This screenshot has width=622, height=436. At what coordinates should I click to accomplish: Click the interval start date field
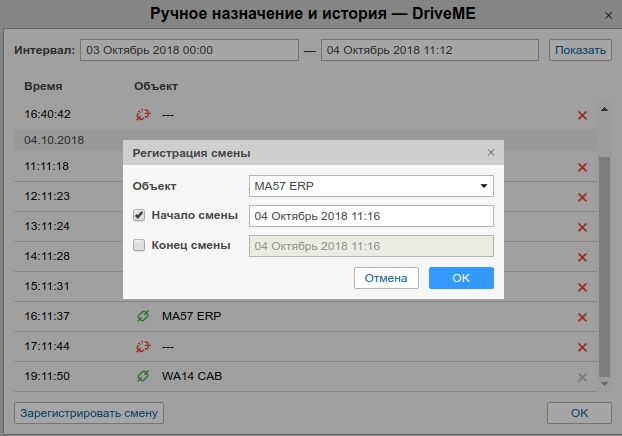(x=189, y=50)
